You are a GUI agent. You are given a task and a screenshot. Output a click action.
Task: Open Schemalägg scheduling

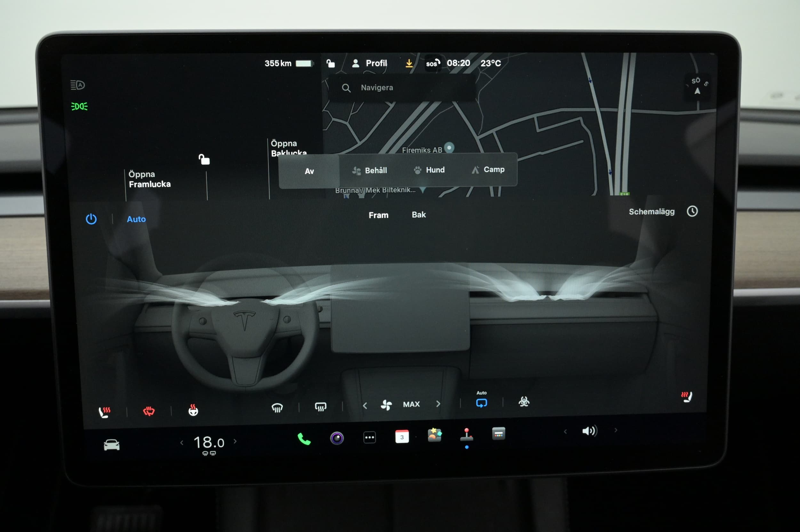click(652, 212)
